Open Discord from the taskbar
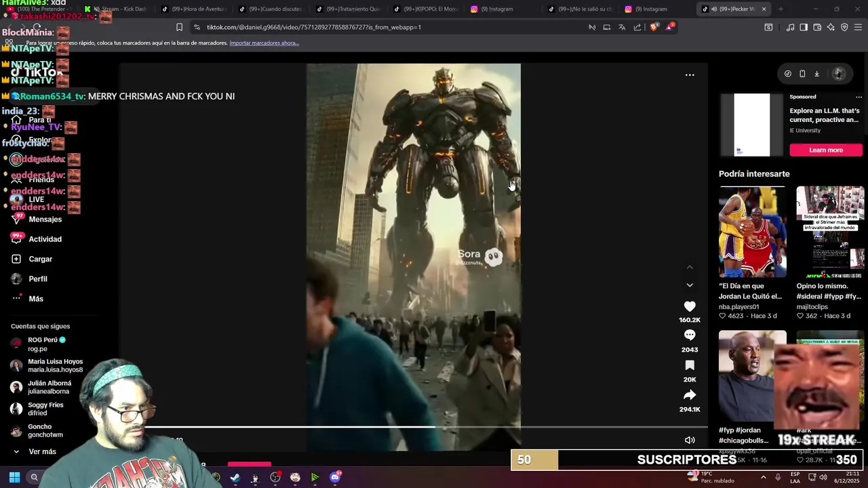868x488 pixels. click(x=335, y=477)
